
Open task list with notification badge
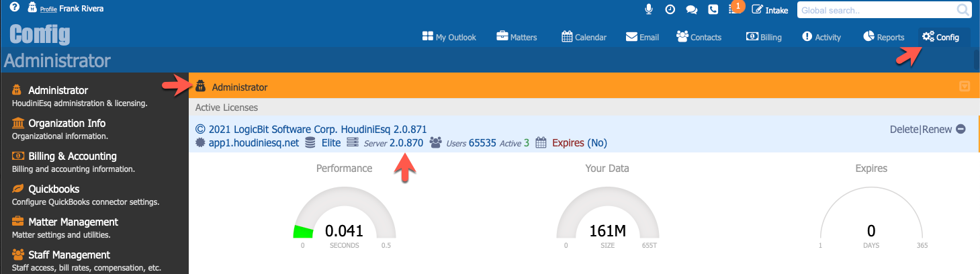[x=733, y=9]
